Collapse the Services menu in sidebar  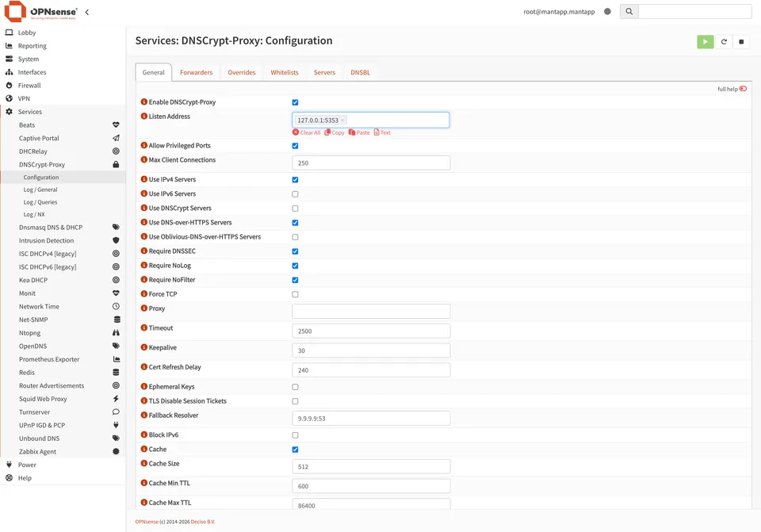point(29,112)
